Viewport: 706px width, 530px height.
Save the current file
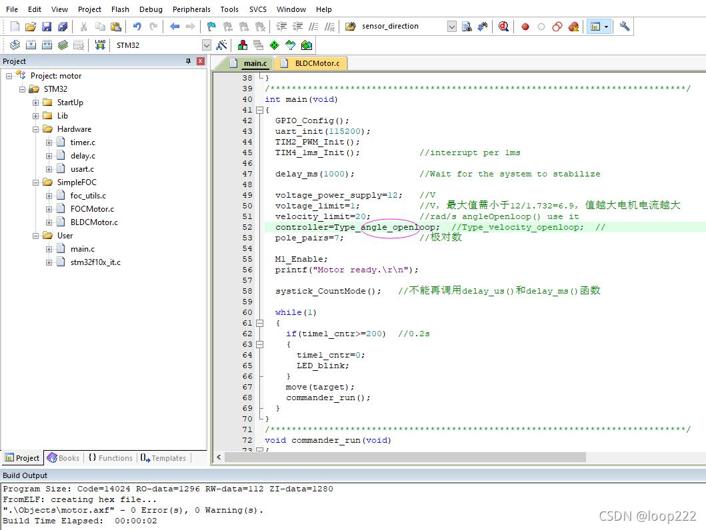[46, 27]
